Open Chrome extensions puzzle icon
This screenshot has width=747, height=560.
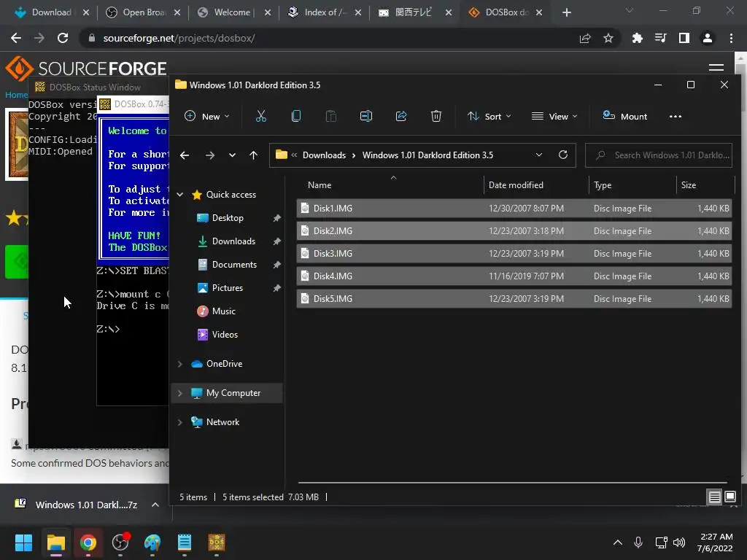coord(637,38)
